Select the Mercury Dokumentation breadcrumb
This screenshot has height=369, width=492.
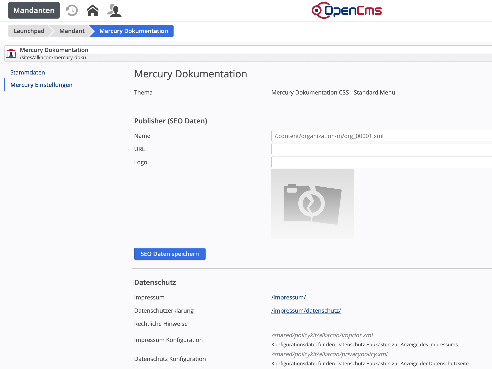(134, 31)
